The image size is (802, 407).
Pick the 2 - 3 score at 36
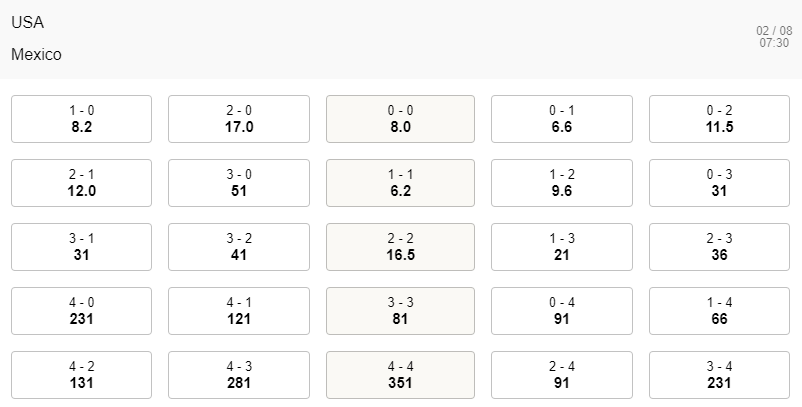pyautogui.click(x=719, y=247)
